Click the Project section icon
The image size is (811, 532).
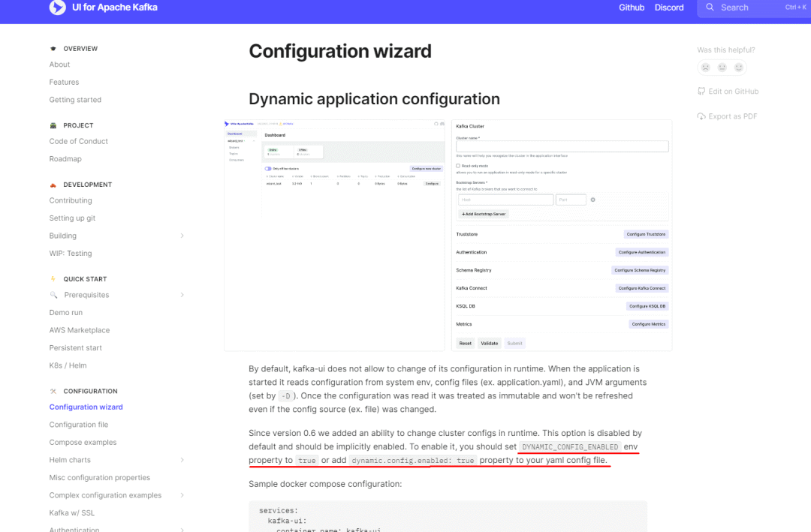[x=53, y=125]
